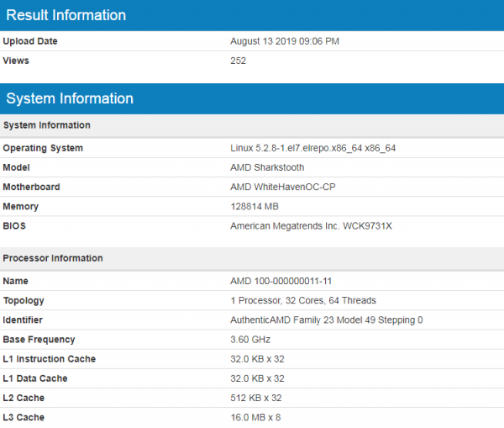This screenshot has width=504, height=428.
Task: Select the 128814 MB memory value
Action: pyautogui.click(x=254, y=206)
